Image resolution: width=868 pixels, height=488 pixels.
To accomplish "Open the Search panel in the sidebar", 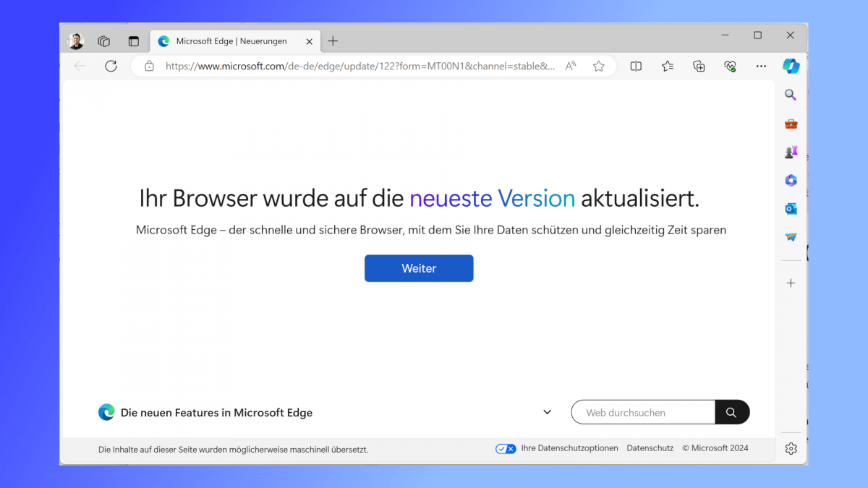I will tap(791, 94).
